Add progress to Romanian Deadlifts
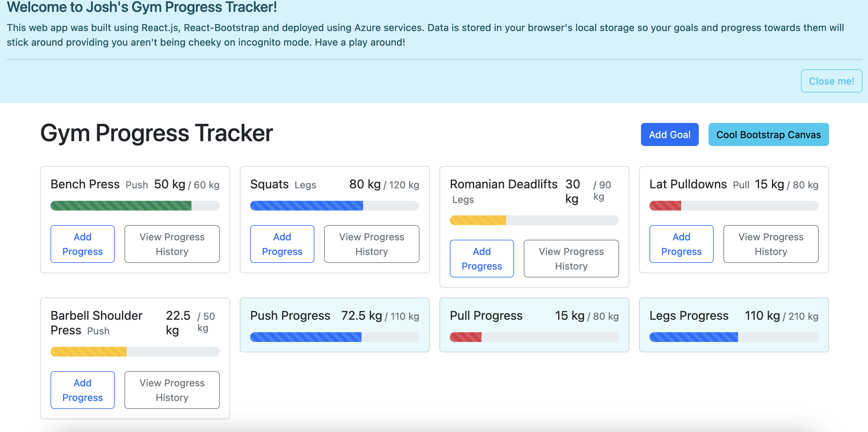Image resolution: width=868 pixels, height=432 pixels. tap(481, 258)
